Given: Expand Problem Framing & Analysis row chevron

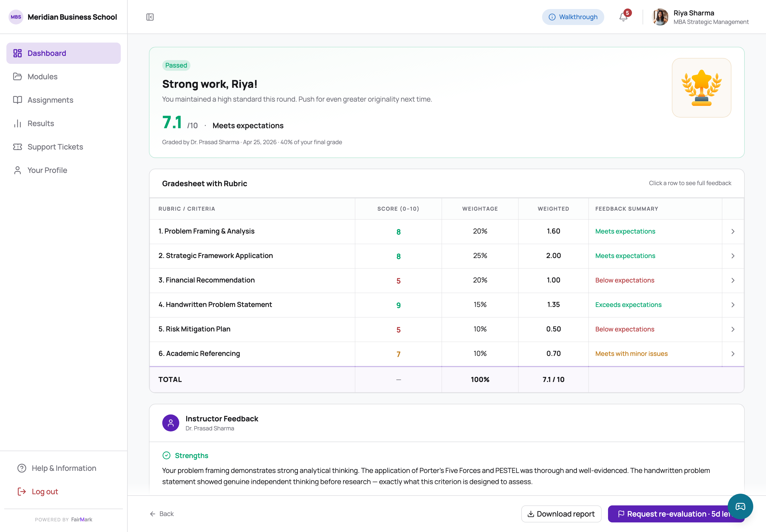Looking at the screenshot, I should [733, 231].
